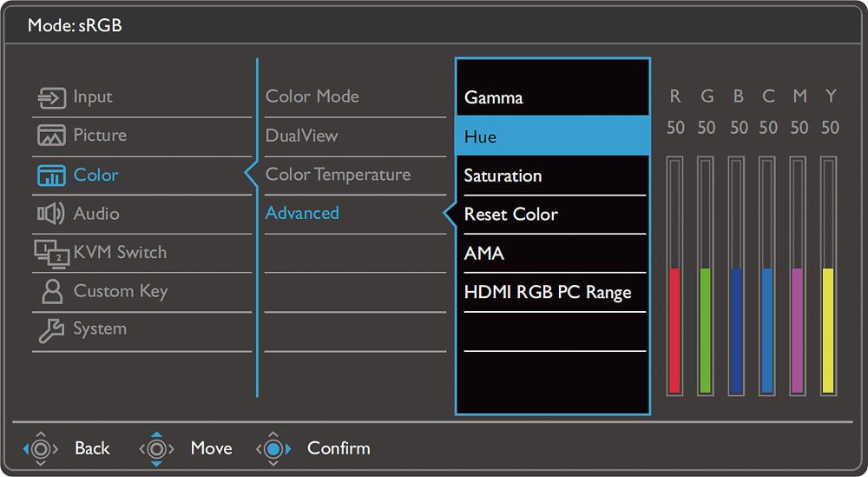Click the Back joystick icon

(x=41, y=448)
